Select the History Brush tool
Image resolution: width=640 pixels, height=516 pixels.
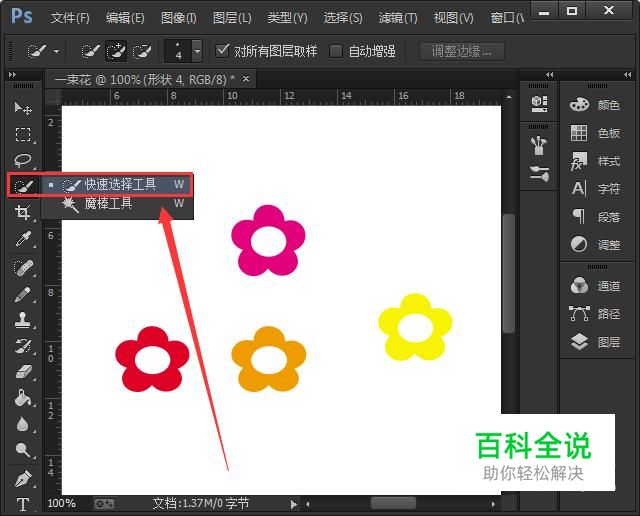(x=23, y=346)
